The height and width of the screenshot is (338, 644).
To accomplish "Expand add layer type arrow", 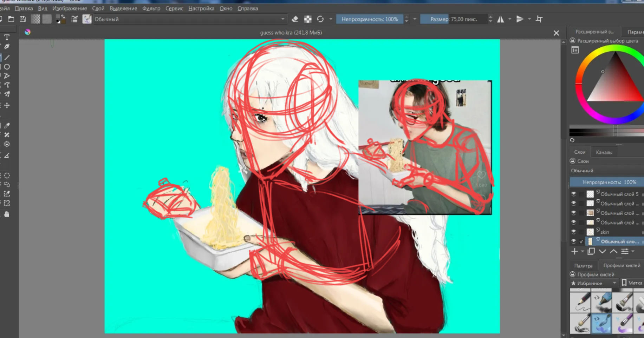I will (x=582, y=251).
